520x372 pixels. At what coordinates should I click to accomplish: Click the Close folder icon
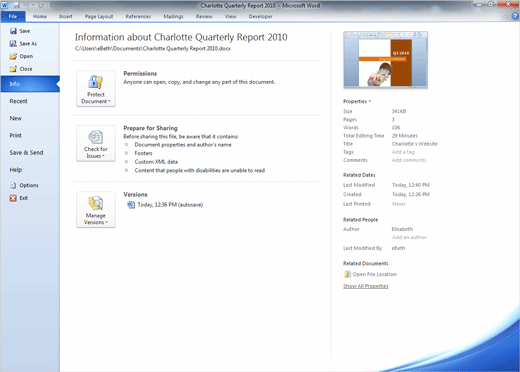click(x=13, y=69)
